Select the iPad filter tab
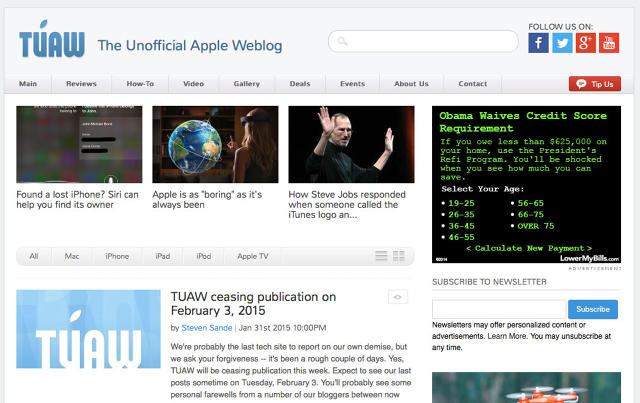The width and height of the screenshot is (640, 403). 162,256
